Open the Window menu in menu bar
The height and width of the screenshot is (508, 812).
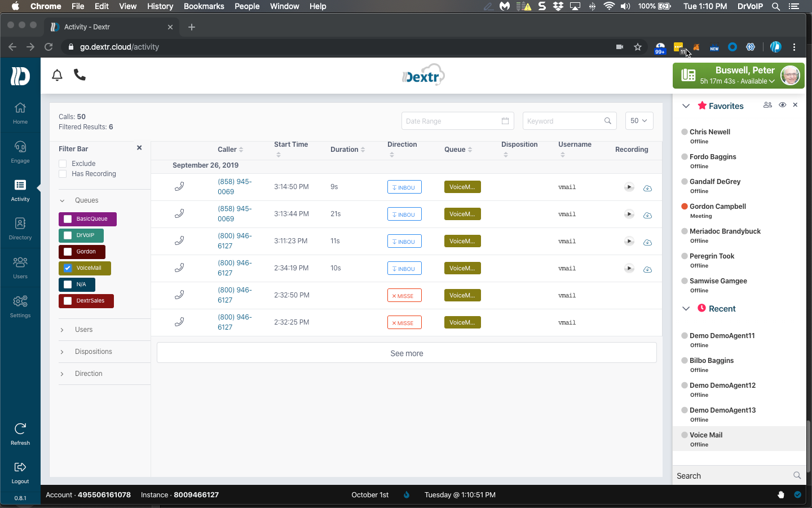pos(284,6)
